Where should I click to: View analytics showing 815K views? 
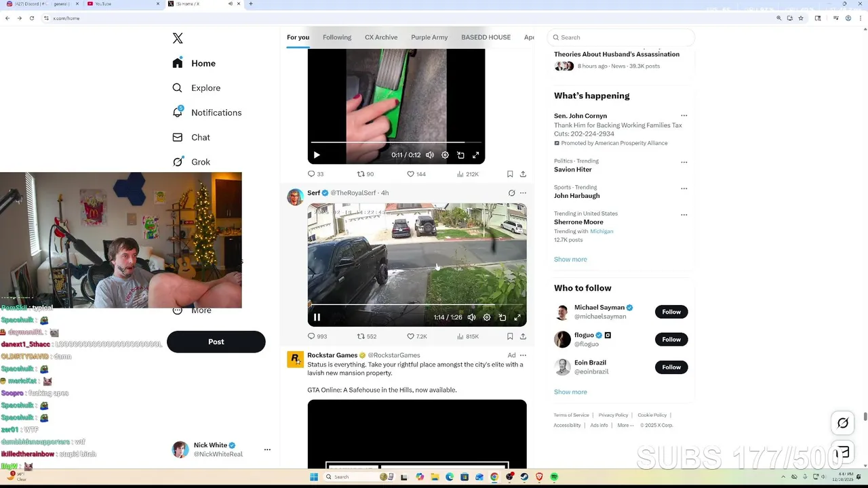(468, 336)
